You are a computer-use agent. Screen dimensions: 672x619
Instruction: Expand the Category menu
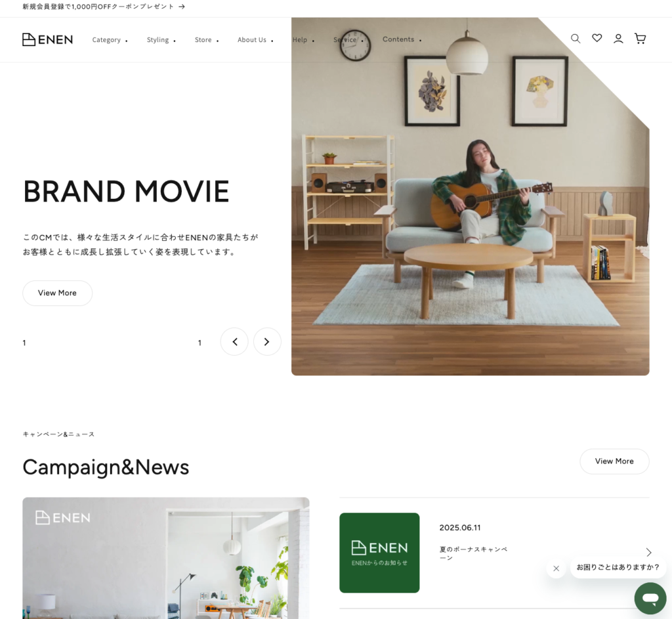[x=110, y=40]
